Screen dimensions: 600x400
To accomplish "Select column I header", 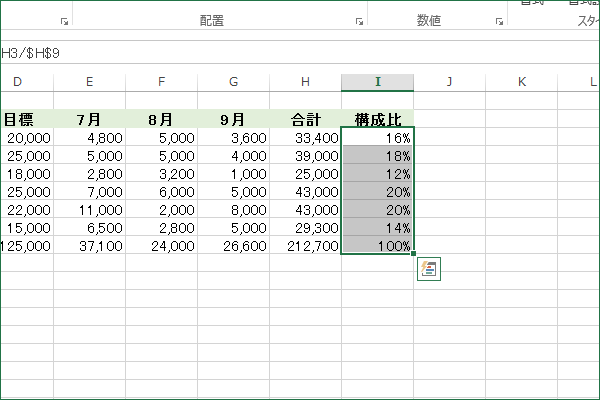I will click(x=377, y=82).
